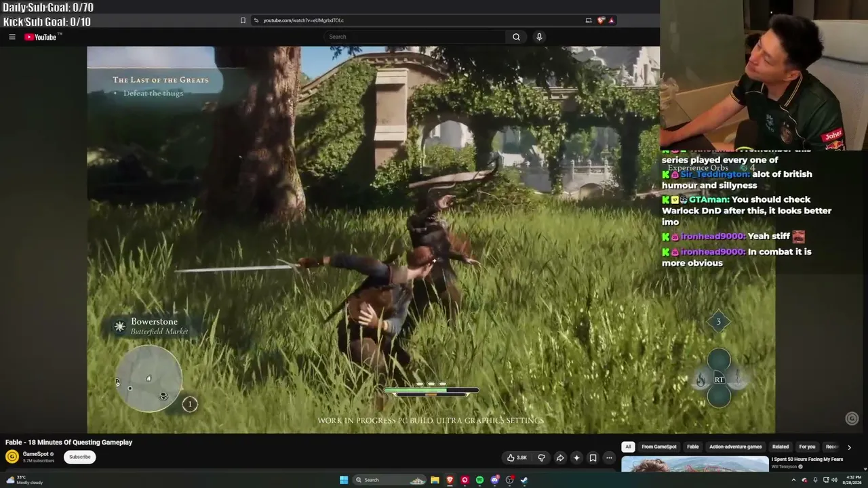Click the cast/screen icon in the address bar
Viewport: 868px width, 488px height.
[589, 20]
